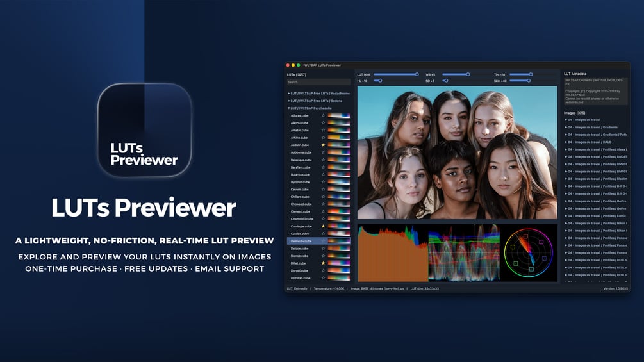Click the Dillat.cube color strip thumbnail
Screen dimensions: 644x362
pyautogui.click(x=339, y=263)
